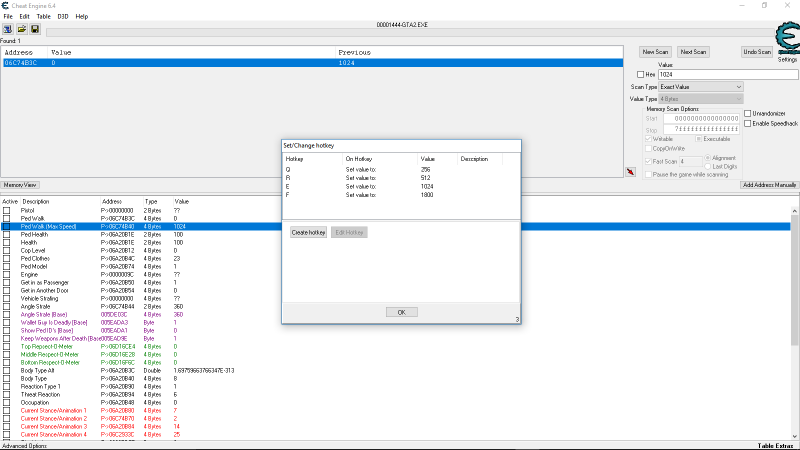Enable the Hex checkbox

pos(641,74)
